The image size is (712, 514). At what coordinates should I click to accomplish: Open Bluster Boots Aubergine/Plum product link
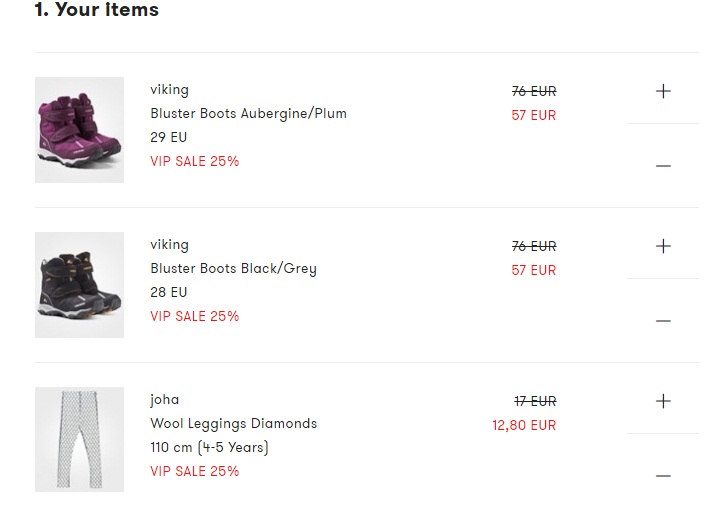248,113
